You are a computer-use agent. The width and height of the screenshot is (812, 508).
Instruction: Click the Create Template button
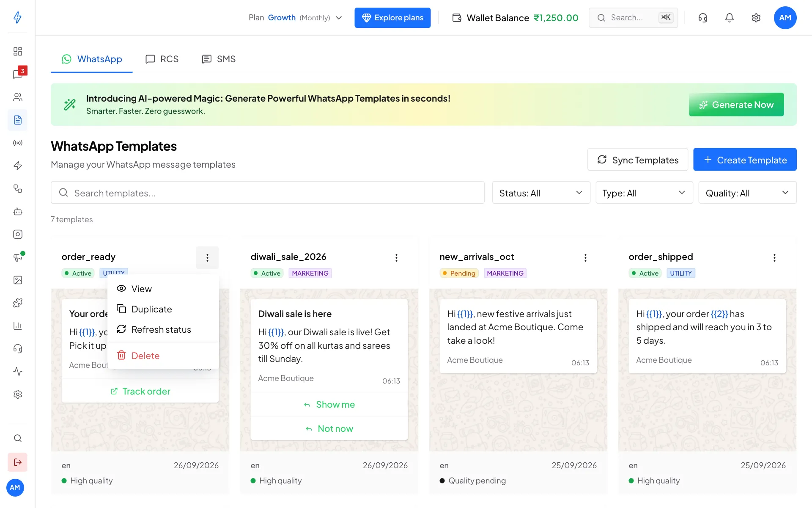click(745, 160)
